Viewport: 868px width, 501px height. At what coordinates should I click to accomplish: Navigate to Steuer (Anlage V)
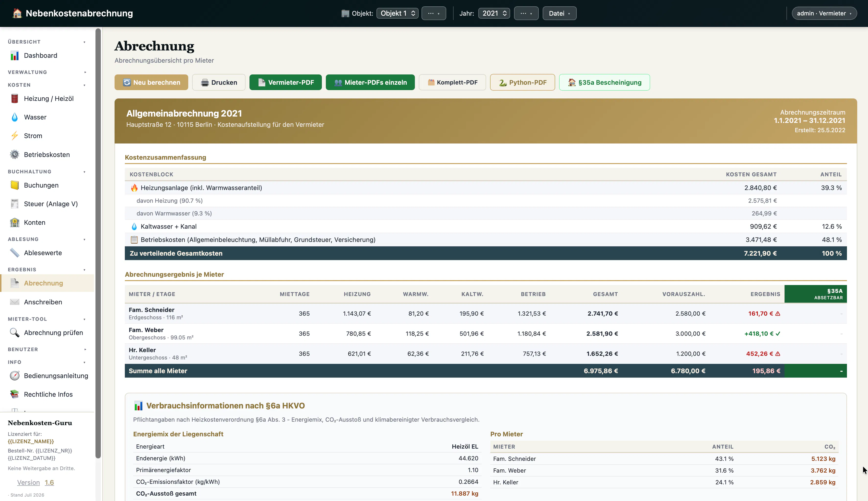pyautogui.click(x=47, y=204)
